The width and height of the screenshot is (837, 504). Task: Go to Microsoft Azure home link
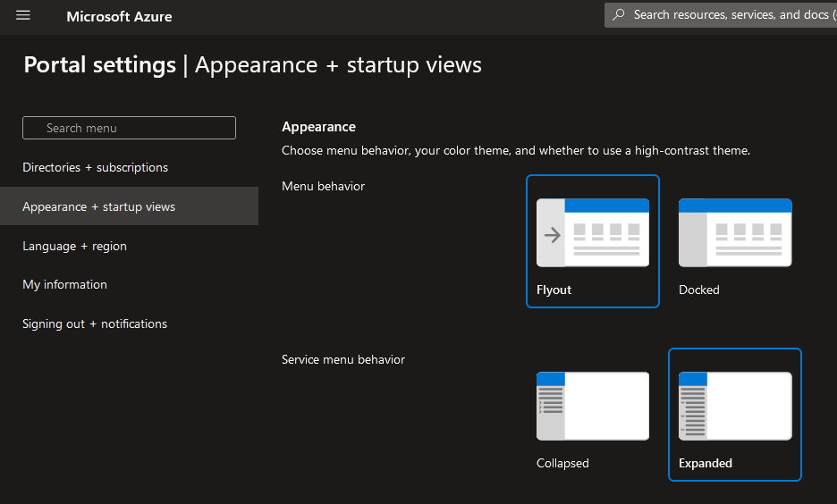[x=119, y=16]
